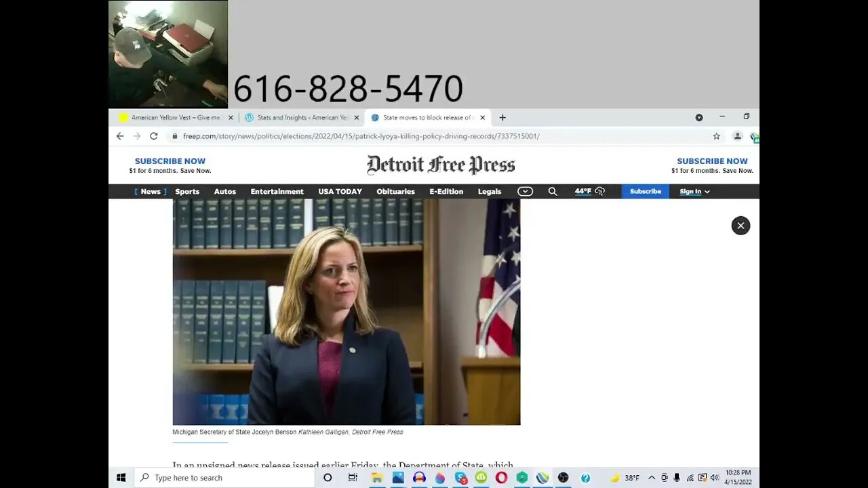Click the Kathleen Galligan photo credit caption
868x488 pixels.
[x=351, y=432]
